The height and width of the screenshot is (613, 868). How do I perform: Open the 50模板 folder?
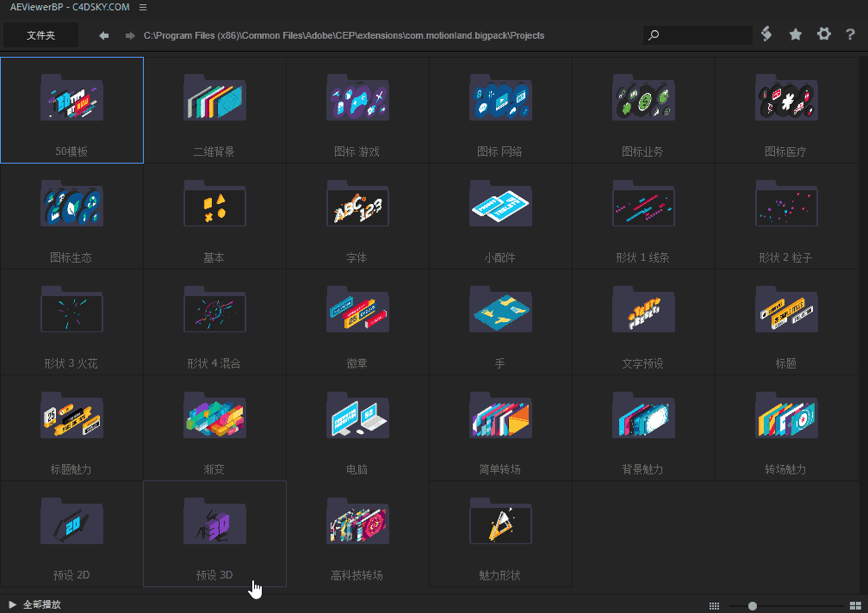pos(72,110)
